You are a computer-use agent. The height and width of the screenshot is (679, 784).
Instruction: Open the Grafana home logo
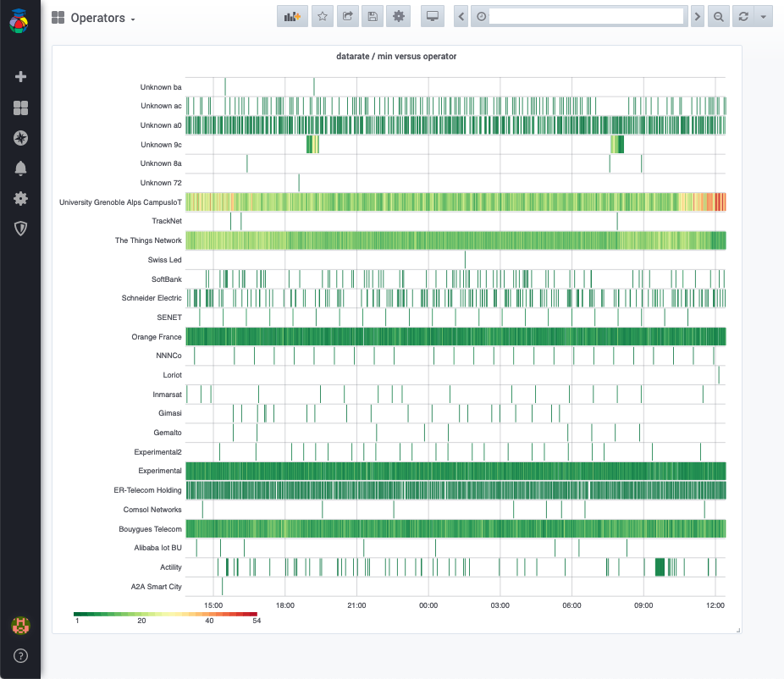coord(19,21)
